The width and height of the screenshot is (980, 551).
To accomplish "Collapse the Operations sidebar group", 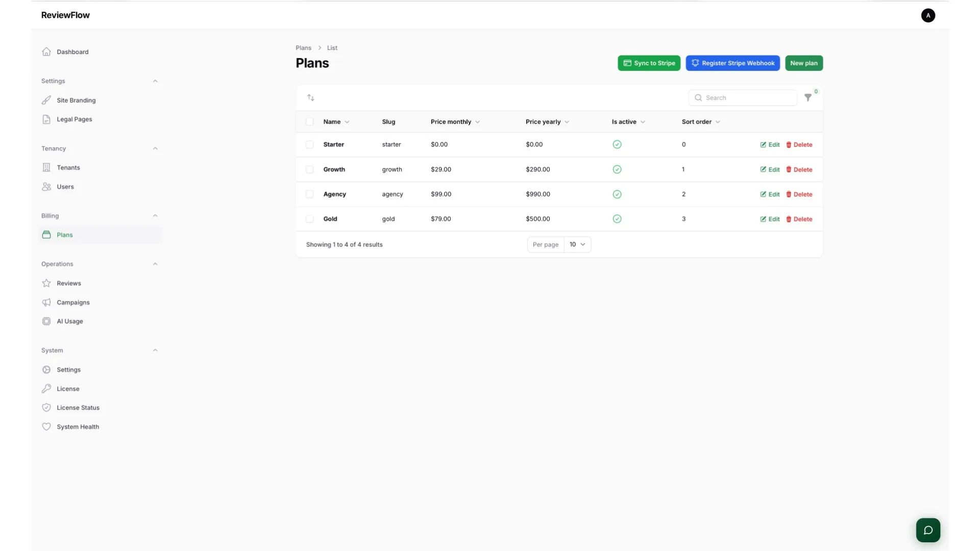I will click(155, 264).
